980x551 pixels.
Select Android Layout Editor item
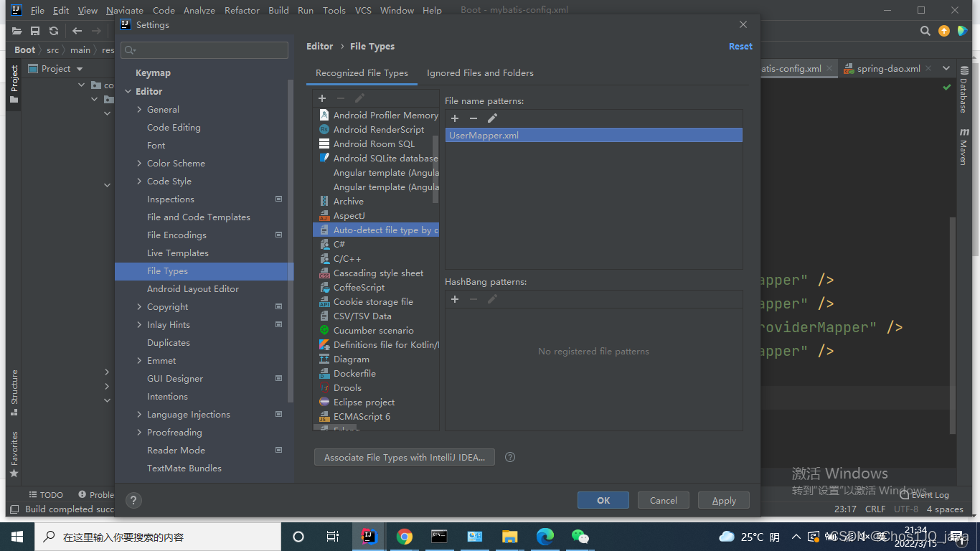pyautogui.click(x=193, y=289)
